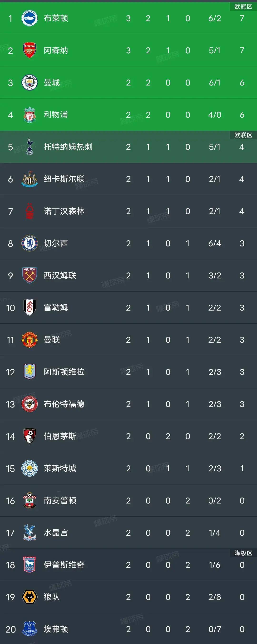Open team page for 布莱顿
Image resolution: width=257 pixels, height=644 pixels.
pyautogui.click(x=56, y=18)
